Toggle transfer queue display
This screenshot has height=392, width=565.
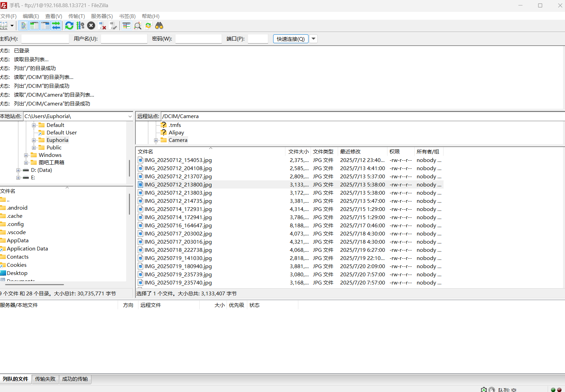coord(56,26)
